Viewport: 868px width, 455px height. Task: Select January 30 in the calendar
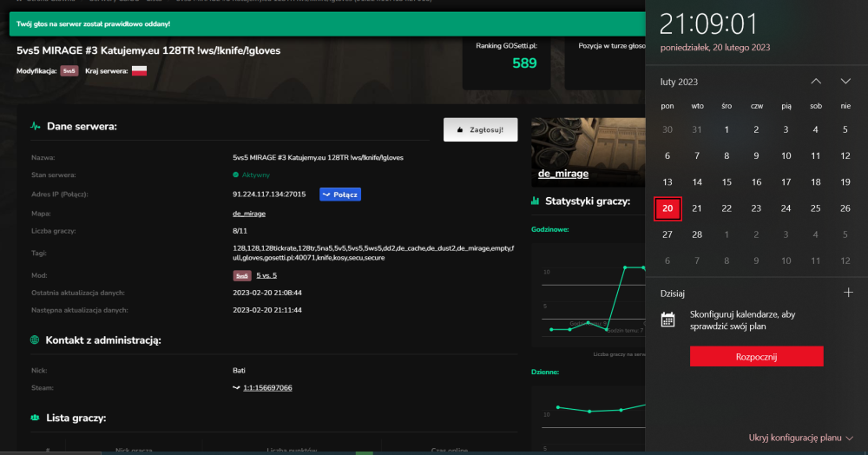tap(667, 129)
